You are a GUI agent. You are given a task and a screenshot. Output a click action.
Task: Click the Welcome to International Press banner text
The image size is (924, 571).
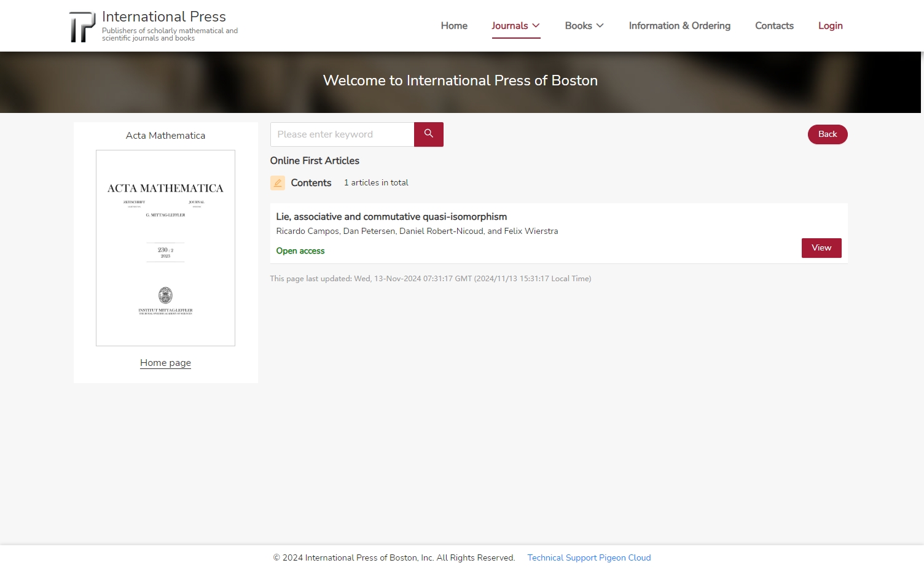coord(460,80)
